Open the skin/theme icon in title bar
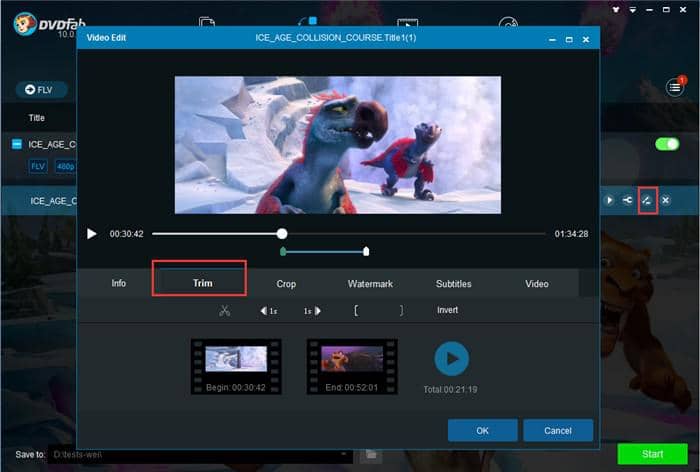This screenshot has width=700, height=472. click(616, 9)
